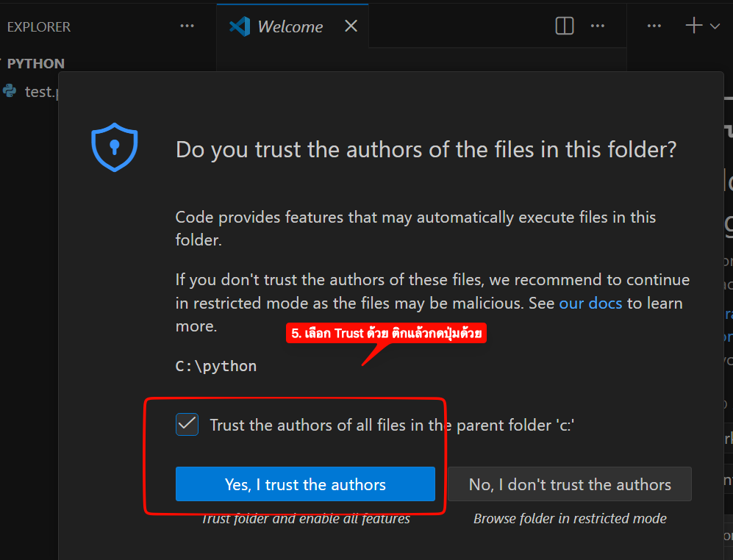Switch to the Welcome tab
Viewport: 733px width, 560px height.
point(290,27)
